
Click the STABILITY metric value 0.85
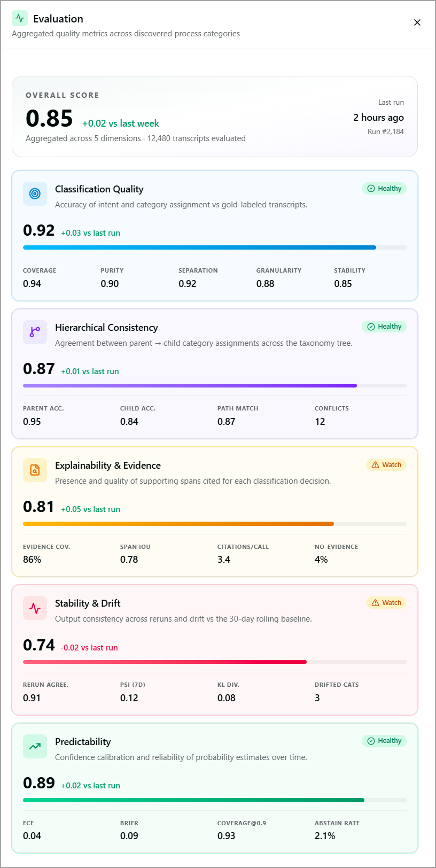pos(343,284)
